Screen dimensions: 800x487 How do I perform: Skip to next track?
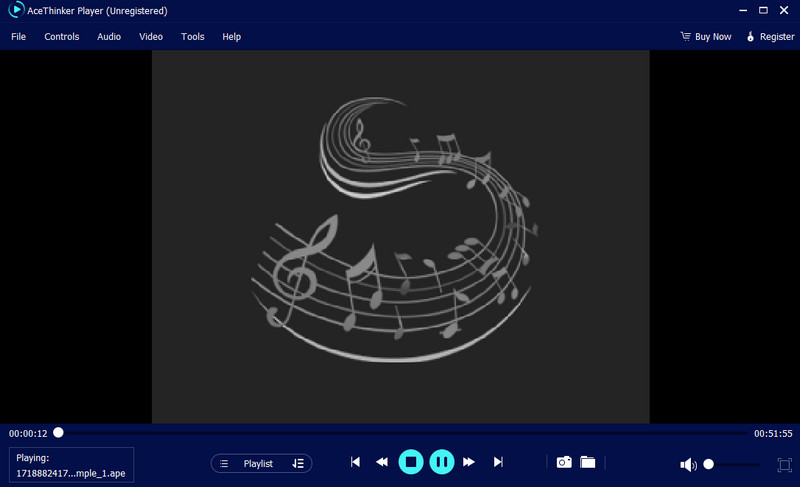tap(498, 462)
